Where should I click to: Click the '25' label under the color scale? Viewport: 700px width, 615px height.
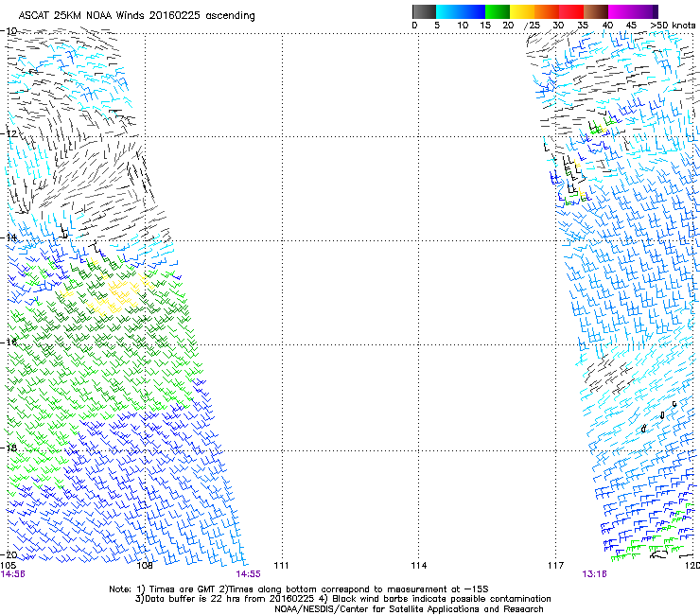(534, 26)
